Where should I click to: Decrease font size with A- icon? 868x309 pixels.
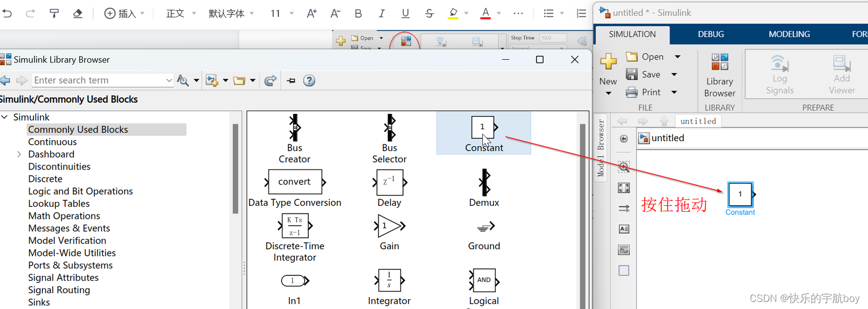click(x=335, y=13)
